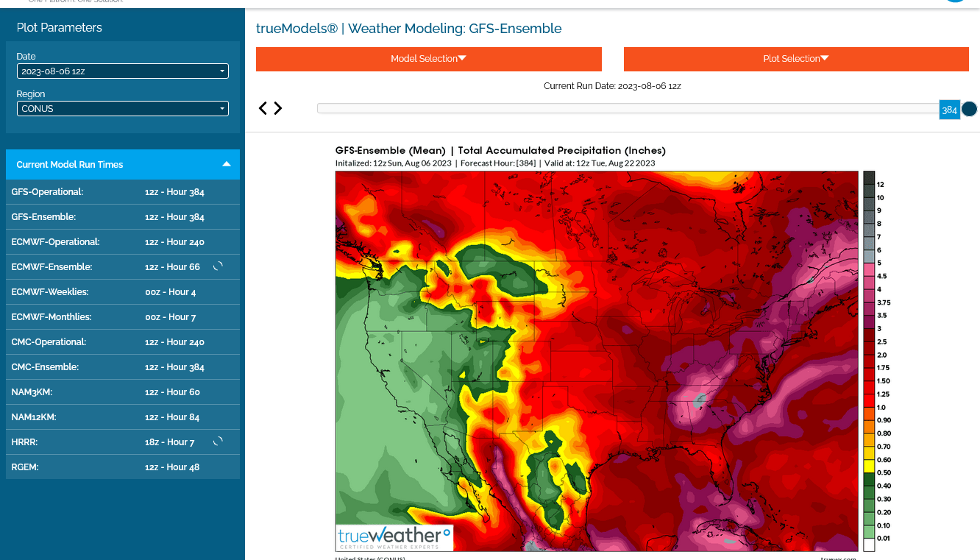Click the 384 hour value badge
The height and width of the screenshot is (560, 980).
click(x=949, y=110)
